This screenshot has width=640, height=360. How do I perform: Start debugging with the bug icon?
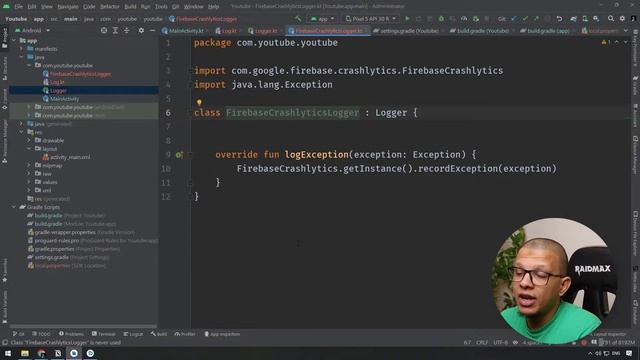tap(441, 19)
